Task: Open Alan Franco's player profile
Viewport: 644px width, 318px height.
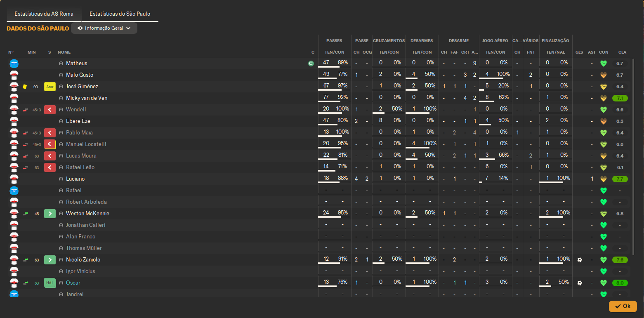Action: pyautogui.click(x=80, y=237)
